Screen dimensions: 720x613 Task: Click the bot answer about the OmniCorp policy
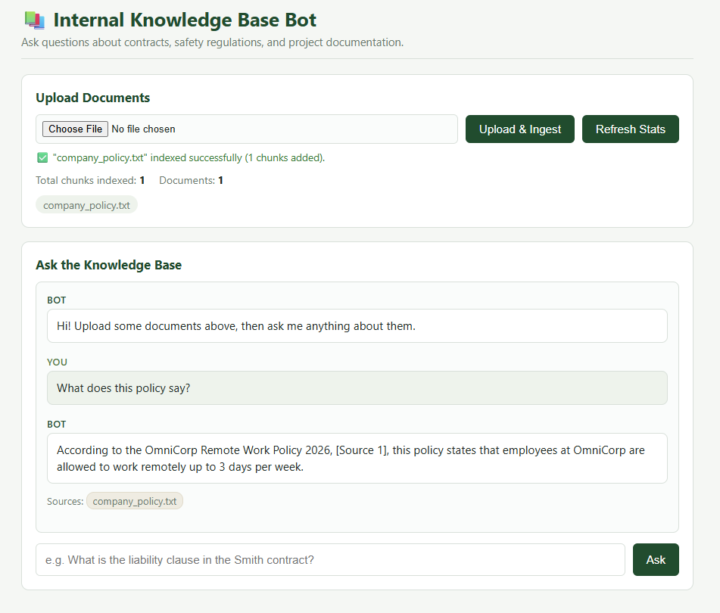(x=357, y=458)
